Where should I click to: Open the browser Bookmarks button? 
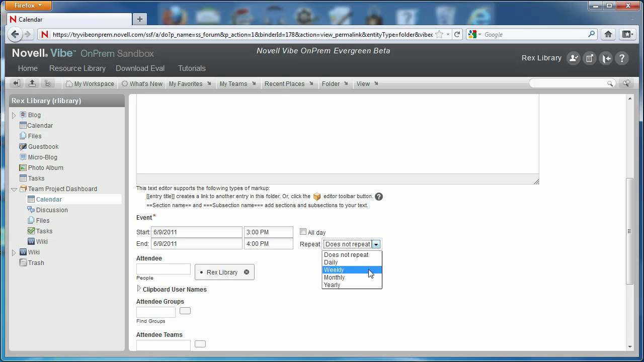pyautogui.click(x=627, y=34)
